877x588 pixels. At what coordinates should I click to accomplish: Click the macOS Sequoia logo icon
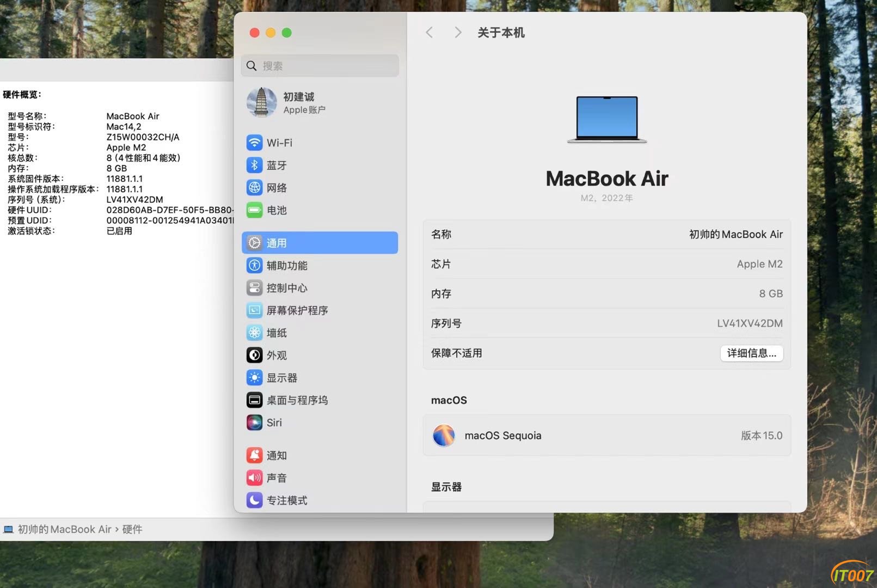444,436
